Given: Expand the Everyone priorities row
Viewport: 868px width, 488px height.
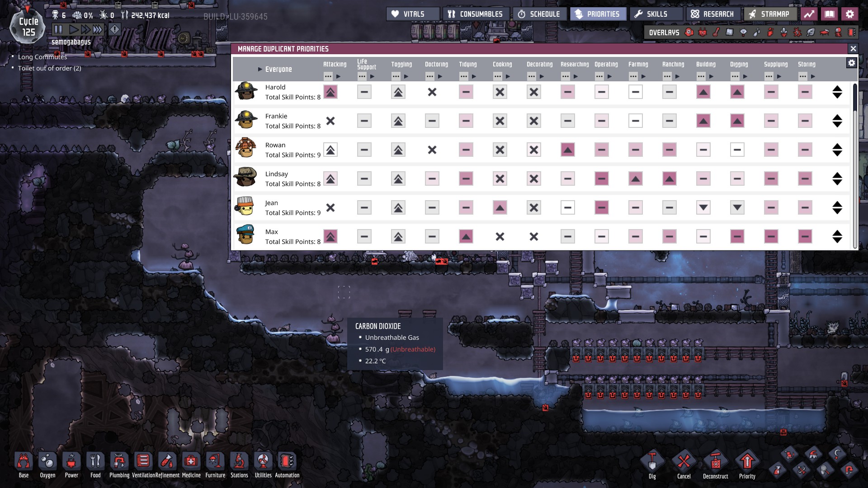Looking at the screenshot, I should pos(260,70).
